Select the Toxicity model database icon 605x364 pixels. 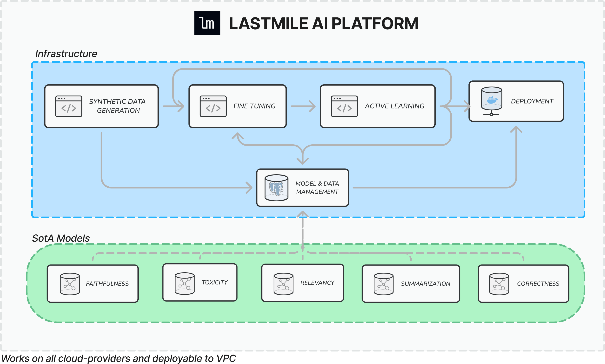coord(185,283)
